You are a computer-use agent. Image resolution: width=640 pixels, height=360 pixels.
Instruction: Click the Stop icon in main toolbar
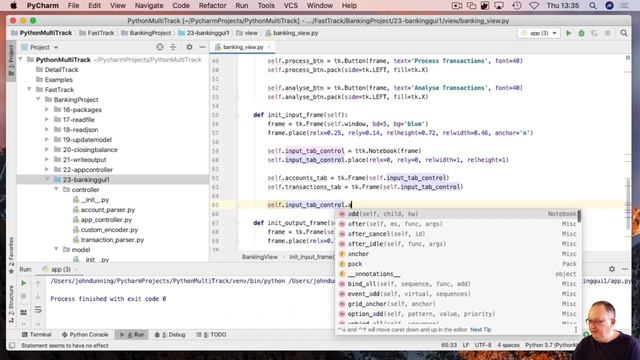click(607, 33)
